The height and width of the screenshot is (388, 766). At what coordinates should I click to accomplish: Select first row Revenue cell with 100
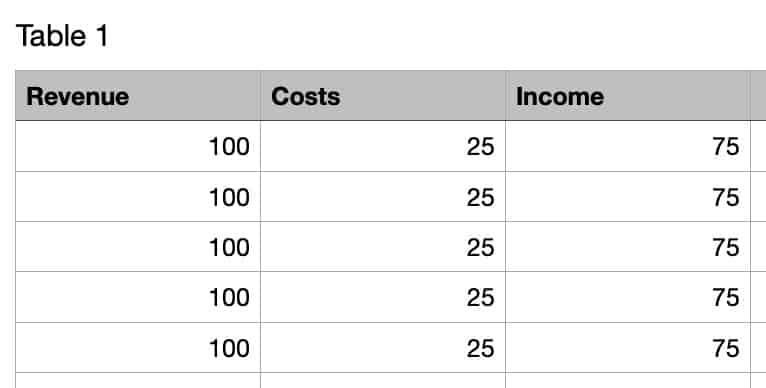138,146
